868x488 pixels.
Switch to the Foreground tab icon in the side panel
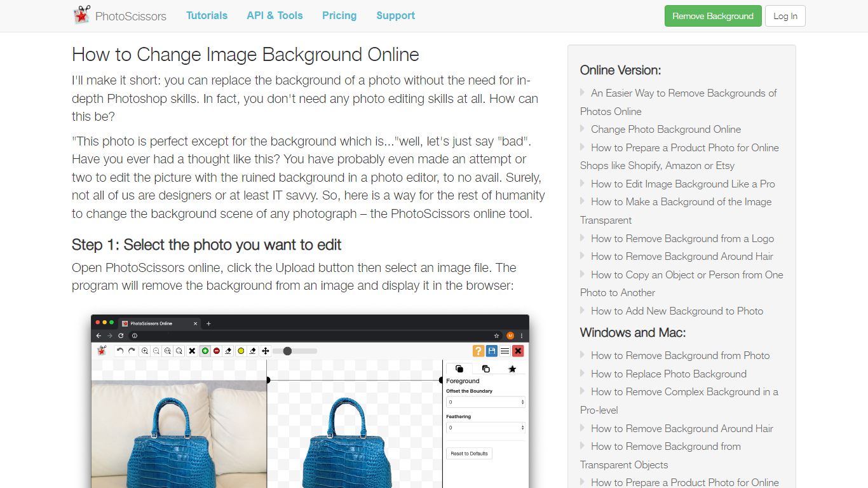tap(459, 369)
